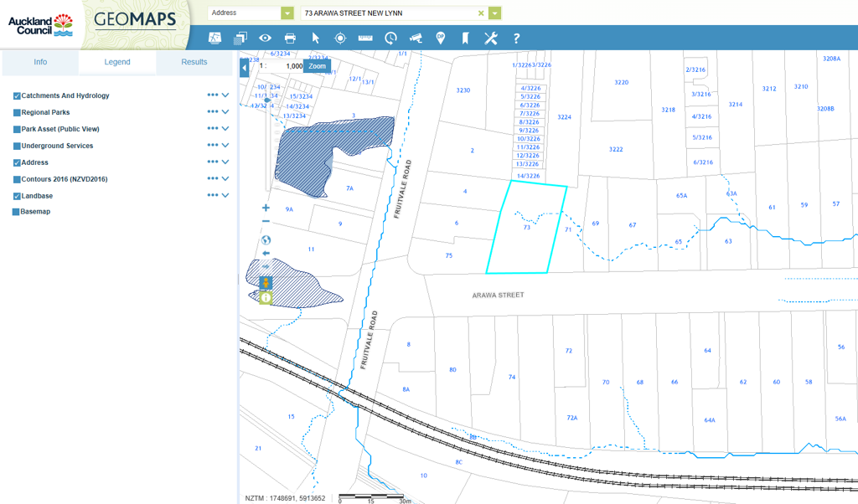Image resolution: width=858 pixels, height=504 pixels.
Task: Clear the address search with X
Action: tap(481, 13)
